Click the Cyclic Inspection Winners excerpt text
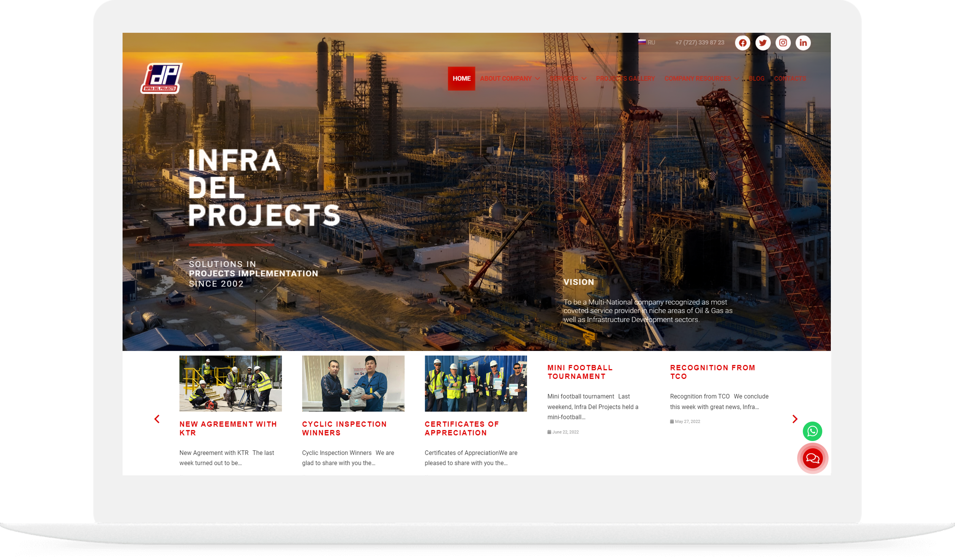 coord(348,458)
